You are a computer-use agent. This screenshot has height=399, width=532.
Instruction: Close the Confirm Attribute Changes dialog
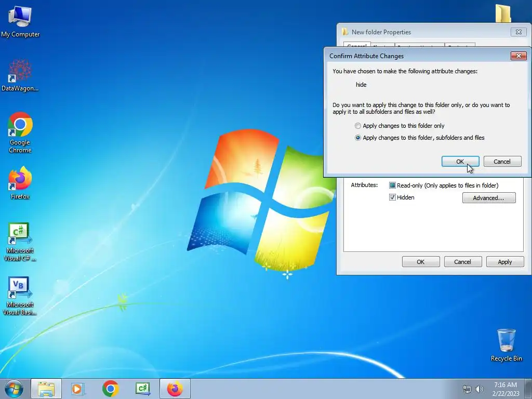tap(518, 56)
